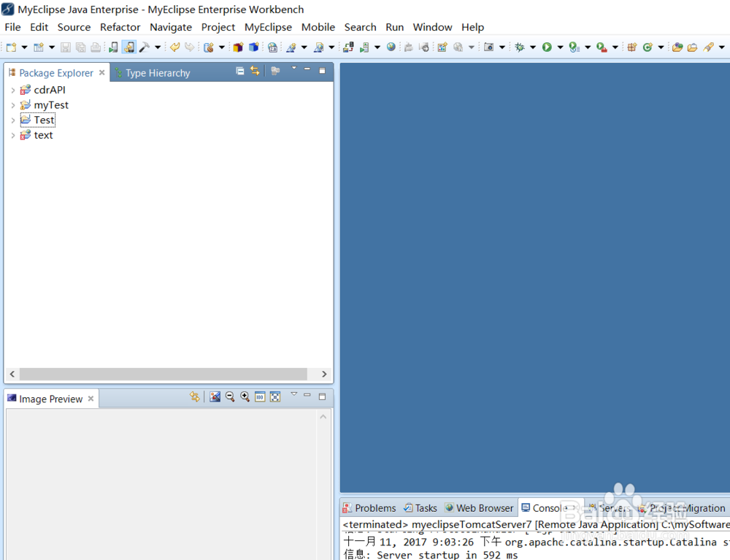
Task: Switch to the Tasks tab
Action: coord(420,508)
